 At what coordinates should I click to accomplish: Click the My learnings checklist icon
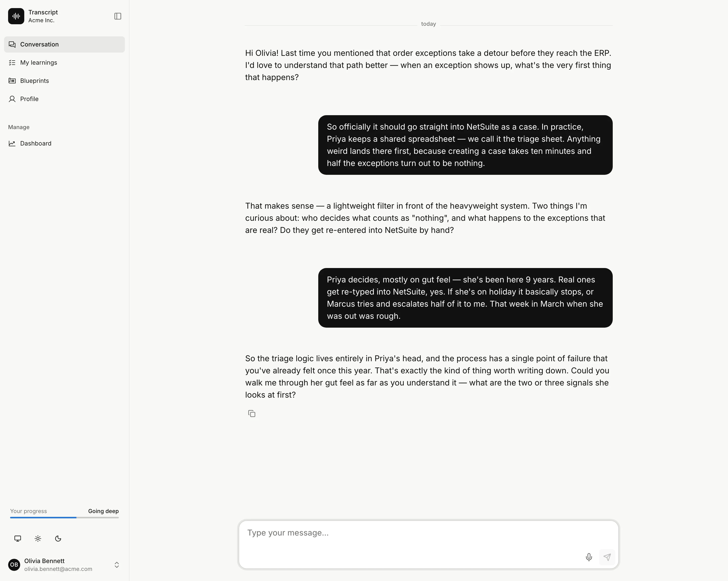click(12, 62)
